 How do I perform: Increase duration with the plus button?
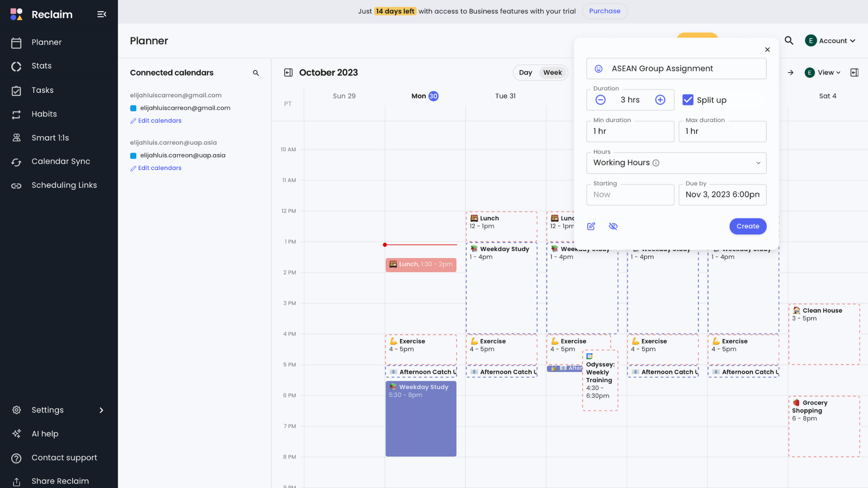coord(660,100)
